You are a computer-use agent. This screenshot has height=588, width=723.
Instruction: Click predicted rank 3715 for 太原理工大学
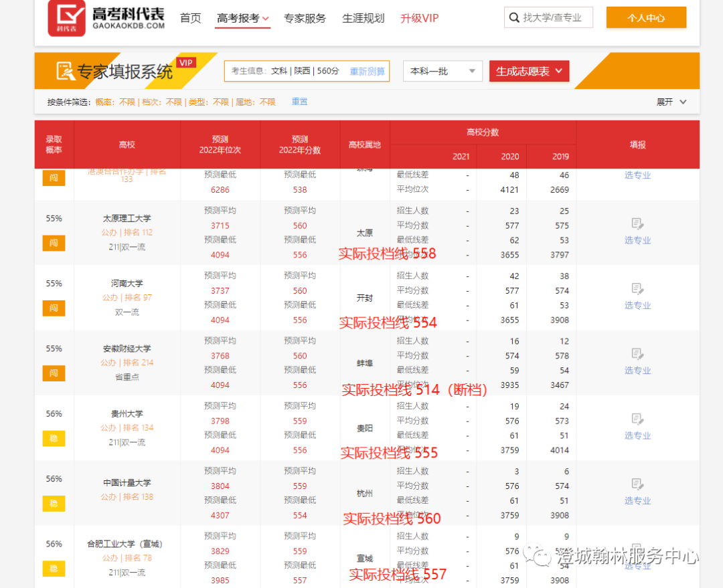(220, 225)
